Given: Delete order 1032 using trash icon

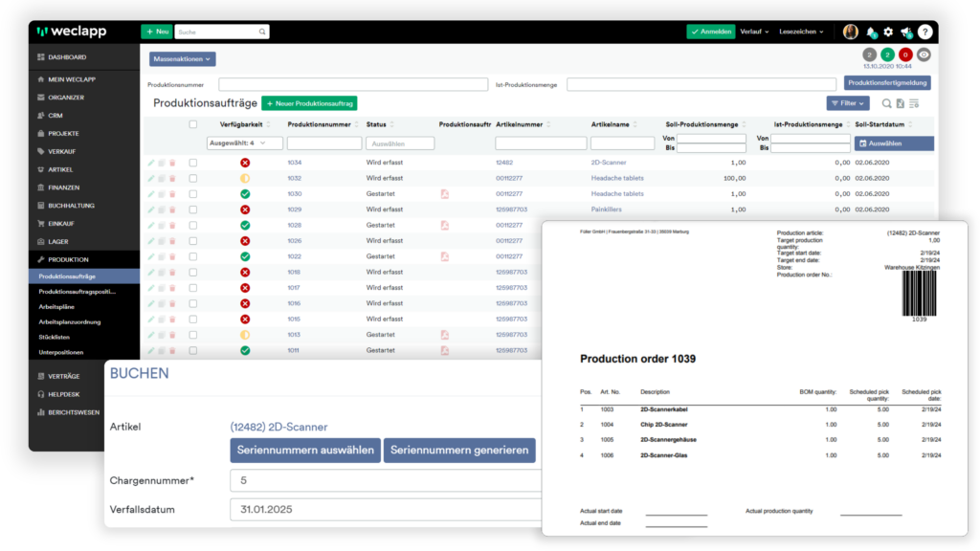Looking at the screenshot, I should click(x=172, y=179).
